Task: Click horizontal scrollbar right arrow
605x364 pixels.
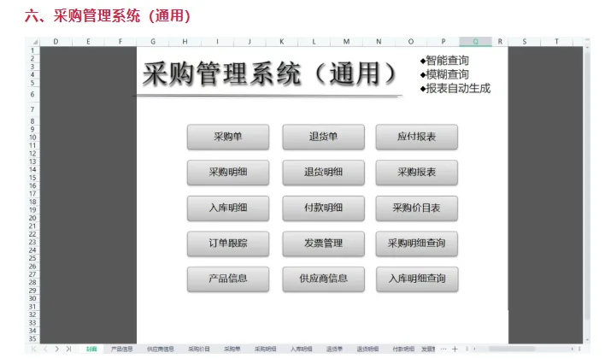Action: (x=573, y=349)
